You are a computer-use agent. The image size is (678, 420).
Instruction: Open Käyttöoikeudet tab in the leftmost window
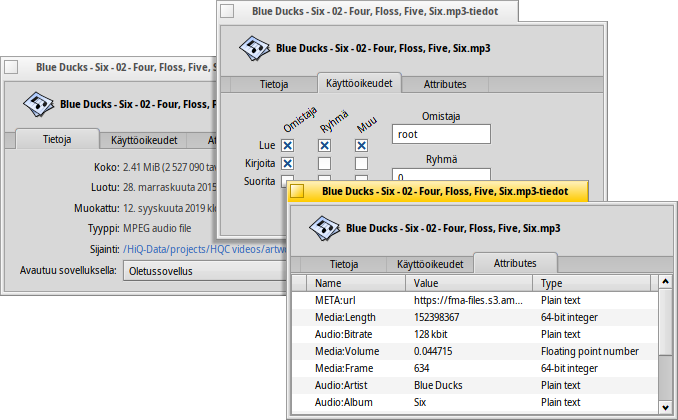[144, 141]
